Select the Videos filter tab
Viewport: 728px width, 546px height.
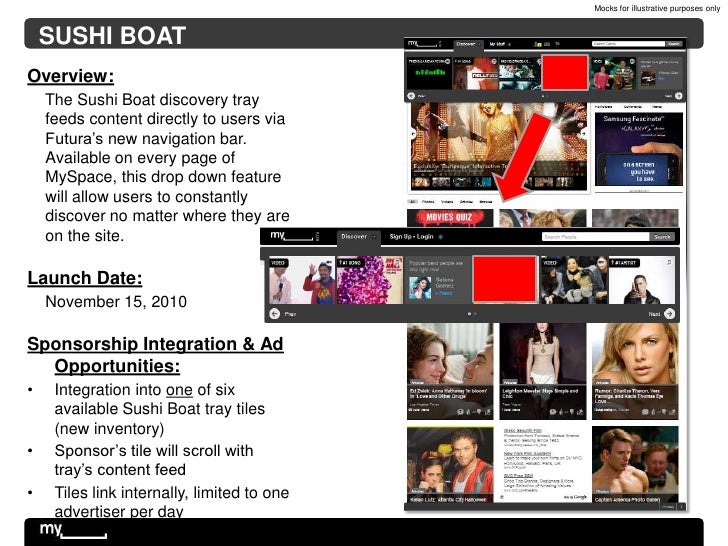[447, 202]
